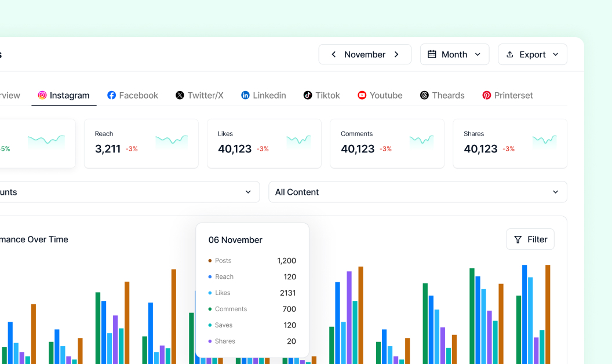Go to previous month before November
This screenshot has height=364, width=612.
click(x=334, y=54)
